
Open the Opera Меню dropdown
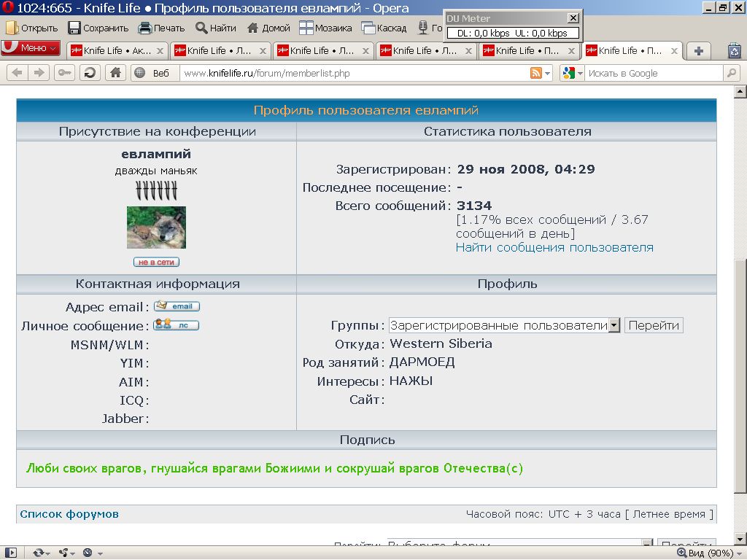coord(31,49)
